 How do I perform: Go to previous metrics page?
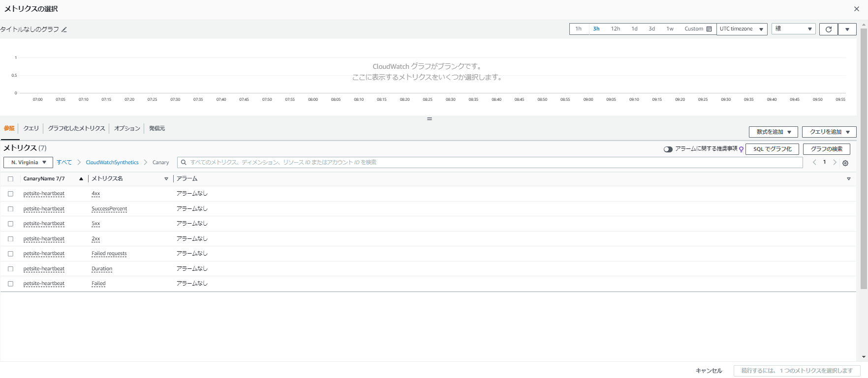814,162
